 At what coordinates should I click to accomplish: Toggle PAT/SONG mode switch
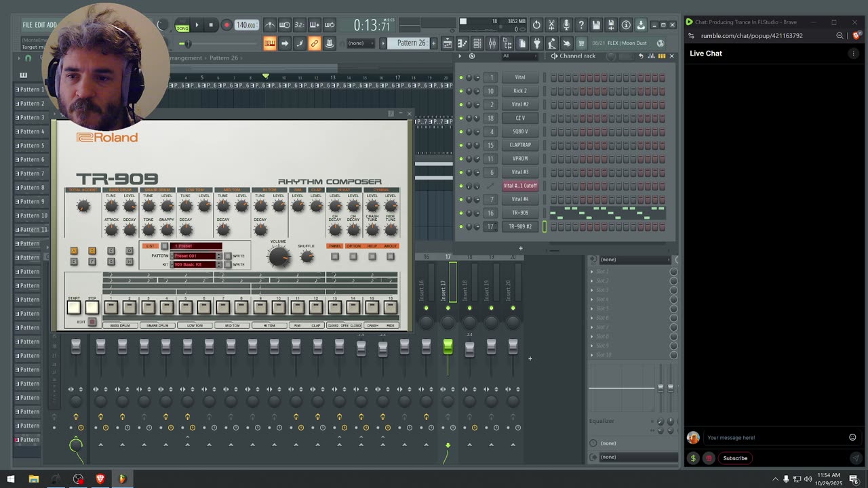182,26
